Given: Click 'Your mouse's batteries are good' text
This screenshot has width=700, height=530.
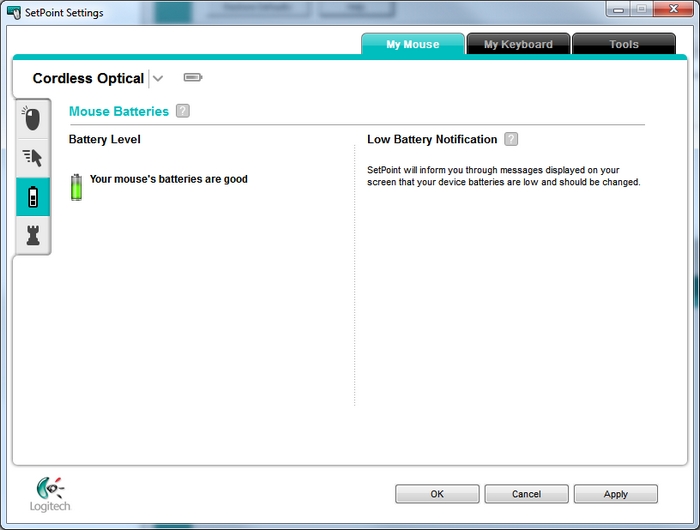Looking at the screenshot, I should [169, 179].
